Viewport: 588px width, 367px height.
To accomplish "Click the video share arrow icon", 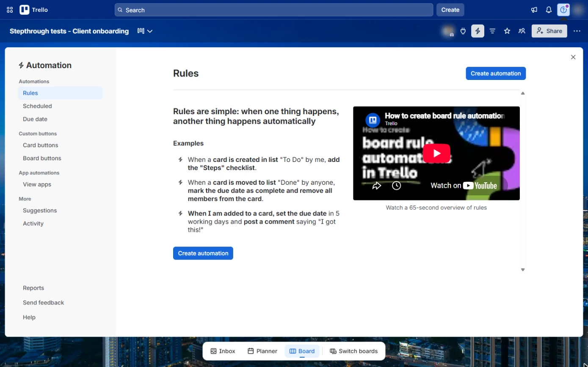I will [377, 186].
